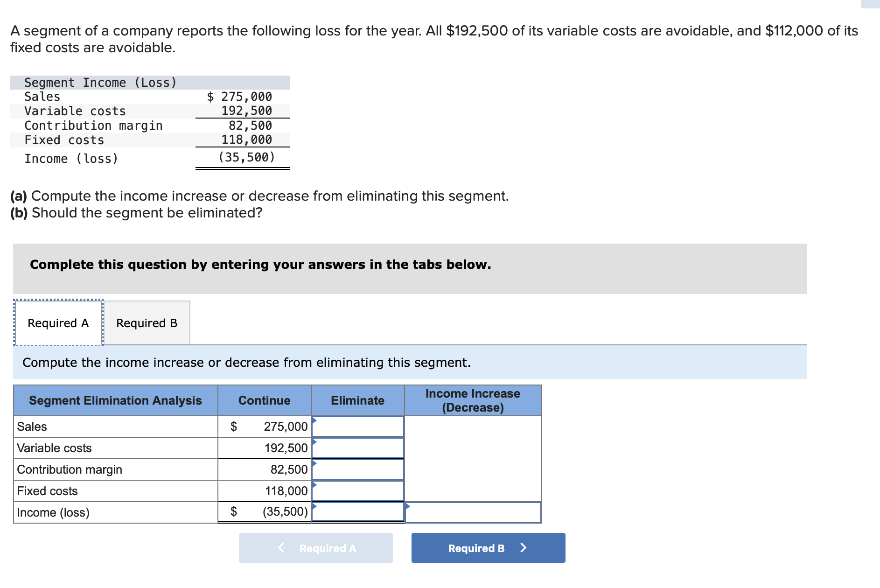Open the Eliminate dropdown for Fixed costs
This screenshot has height=588, width=880.
357,490
